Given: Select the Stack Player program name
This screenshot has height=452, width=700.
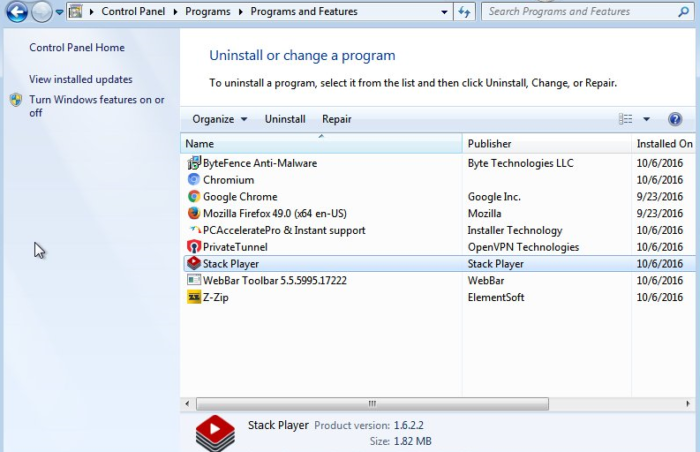Looking at the screenshot, I should pyautogui.click(x=231, y=264).
